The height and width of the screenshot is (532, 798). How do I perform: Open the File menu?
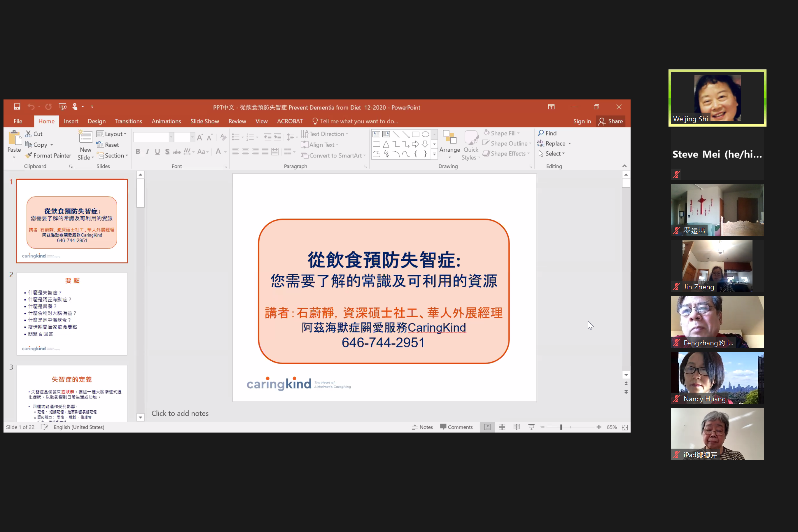(18, 121)
